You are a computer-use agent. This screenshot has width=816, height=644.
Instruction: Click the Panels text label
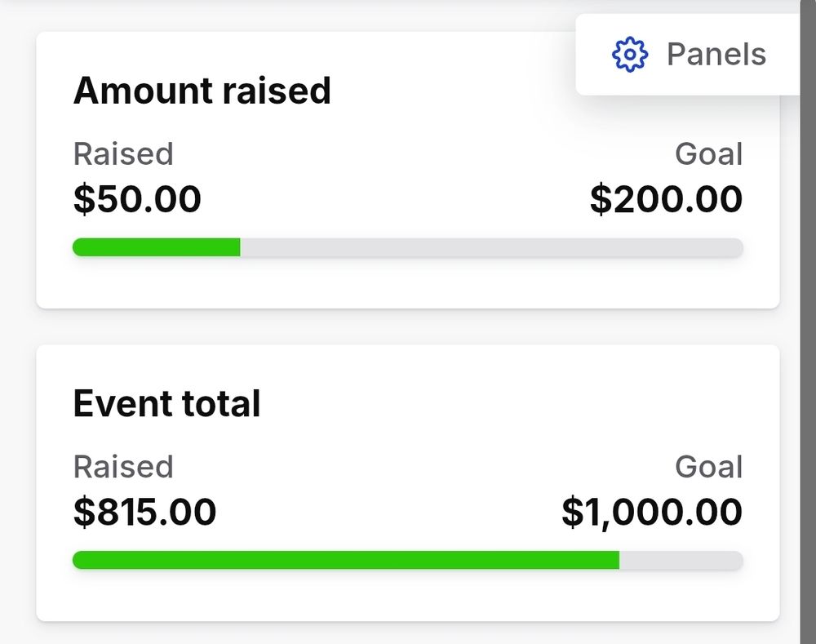716,54
